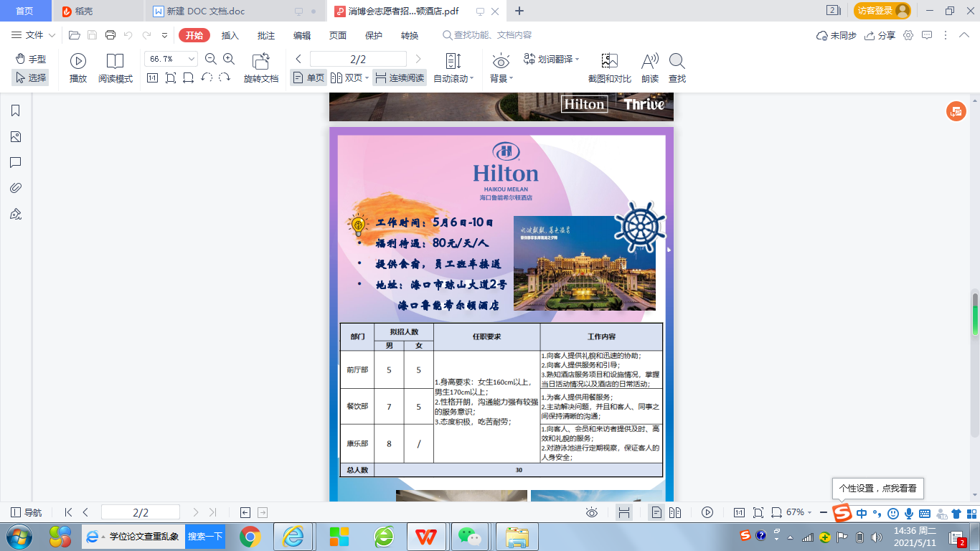Image resolution: width=980 pixels, height=551 pixels.
Task: Click the zoom out magnifier icon
Action: click(x=211, y=59)
